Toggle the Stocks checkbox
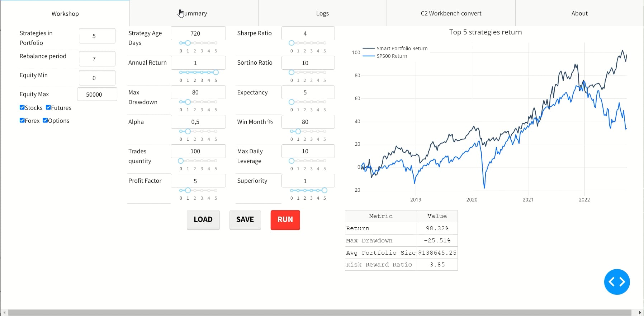 22,107
